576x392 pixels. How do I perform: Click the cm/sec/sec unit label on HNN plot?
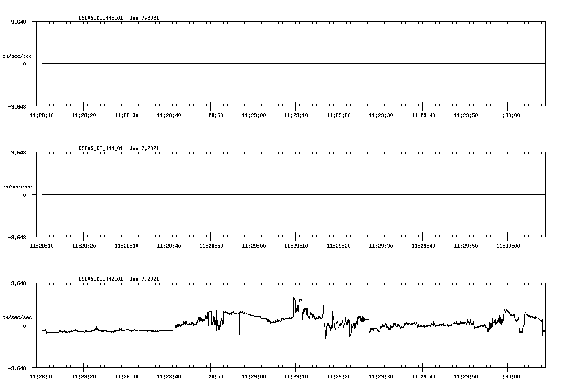pos(17,187)
